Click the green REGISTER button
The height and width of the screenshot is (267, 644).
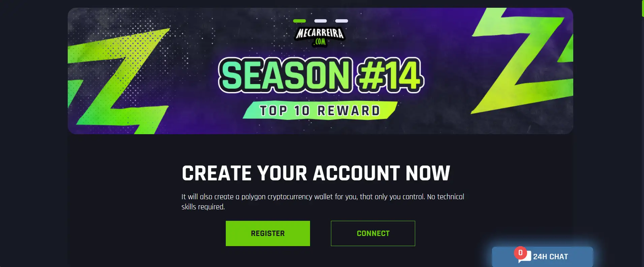tap(268, 233)
